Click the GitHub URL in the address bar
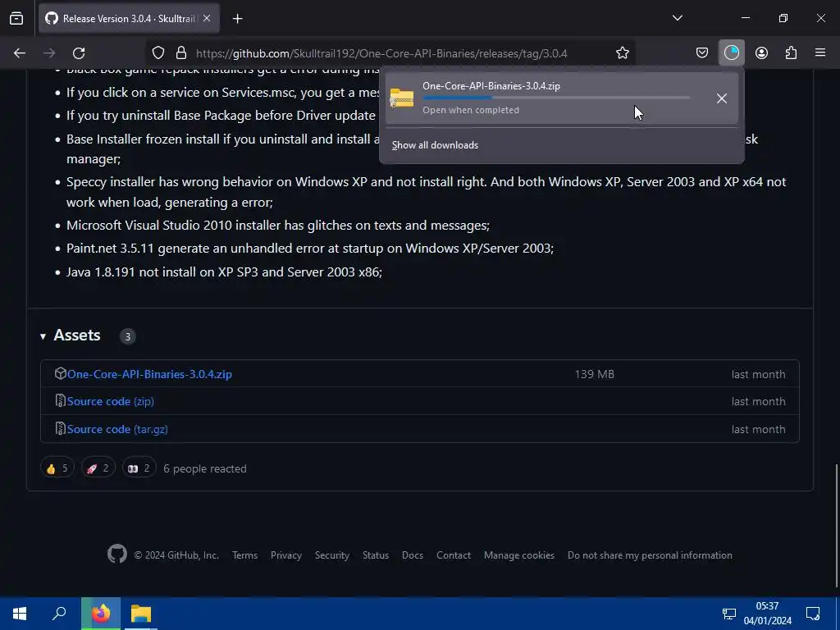The image size is (840, 630). pos(381,53)
